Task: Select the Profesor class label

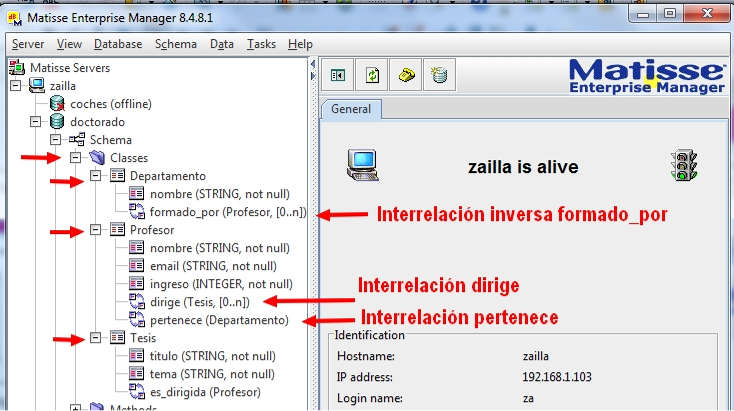Action: (152, 230)
